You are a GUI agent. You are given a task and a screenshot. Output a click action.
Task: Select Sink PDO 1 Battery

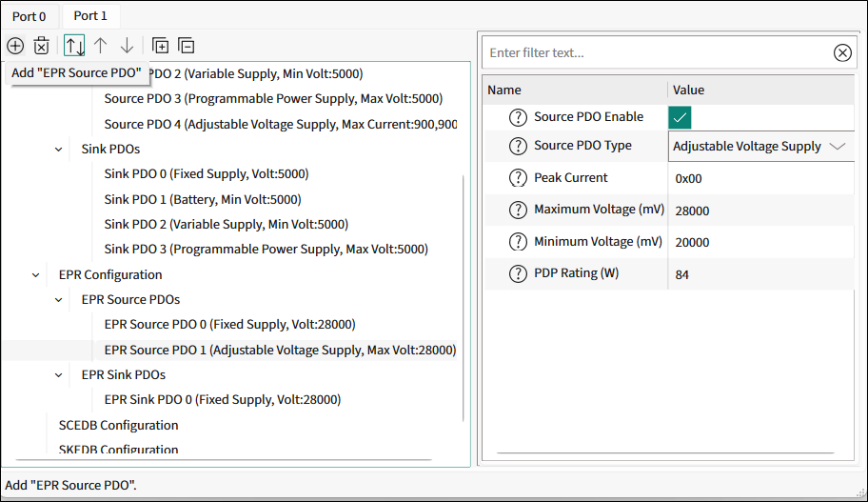pyautogui.click(x=203, y=199)
